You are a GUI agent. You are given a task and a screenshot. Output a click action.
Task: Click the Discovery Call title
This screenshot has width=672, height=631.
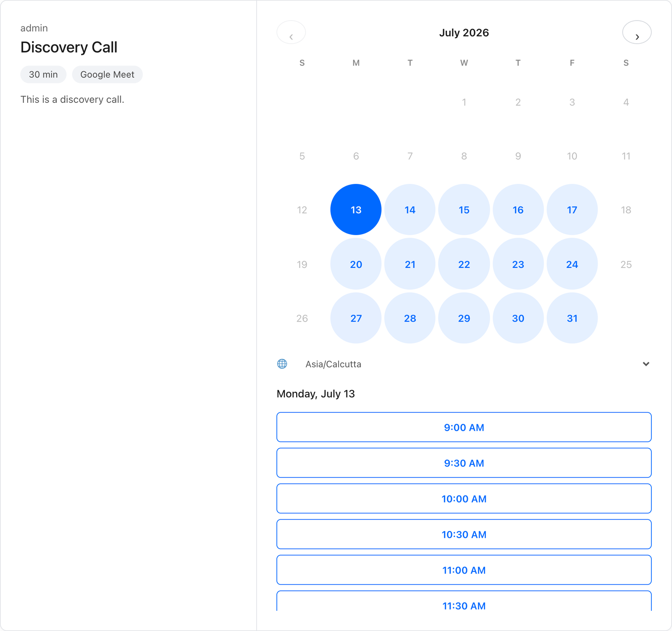(69, 47)
